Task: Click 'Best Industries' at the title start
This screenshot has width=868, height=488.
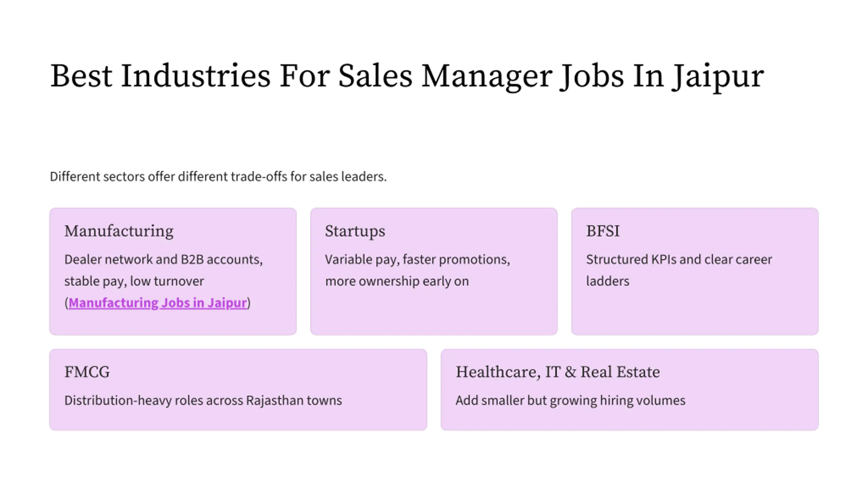Action: tap(160, 76)
